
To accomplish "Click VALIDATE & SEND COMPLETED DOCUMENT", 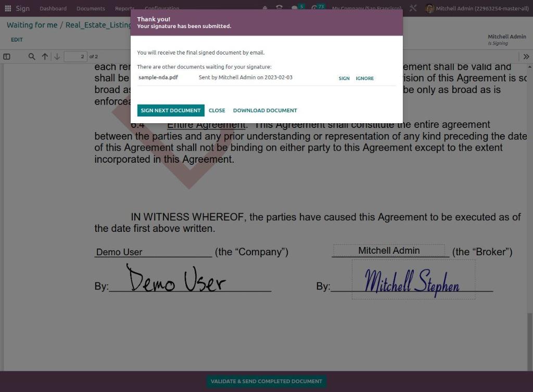I will click(266, 381).
